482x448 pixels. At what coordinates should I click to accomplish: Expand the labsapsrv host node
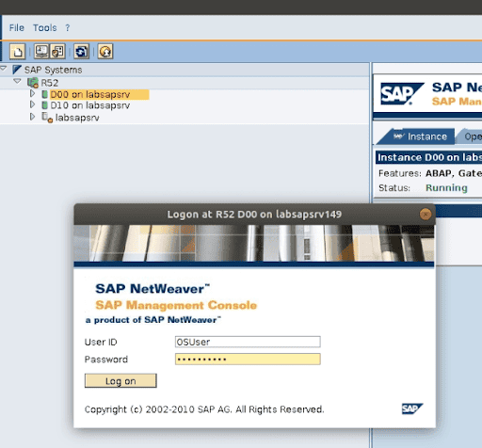click(32, 117)
